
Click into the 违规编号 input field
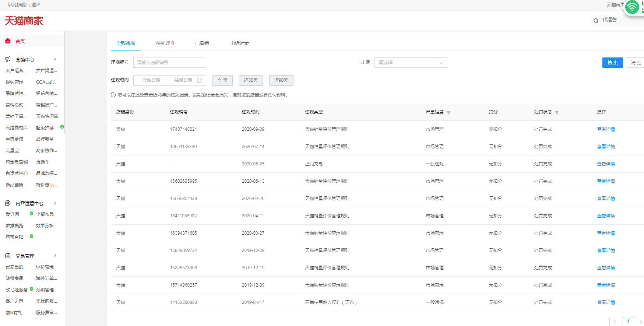[x=170, y=63]
